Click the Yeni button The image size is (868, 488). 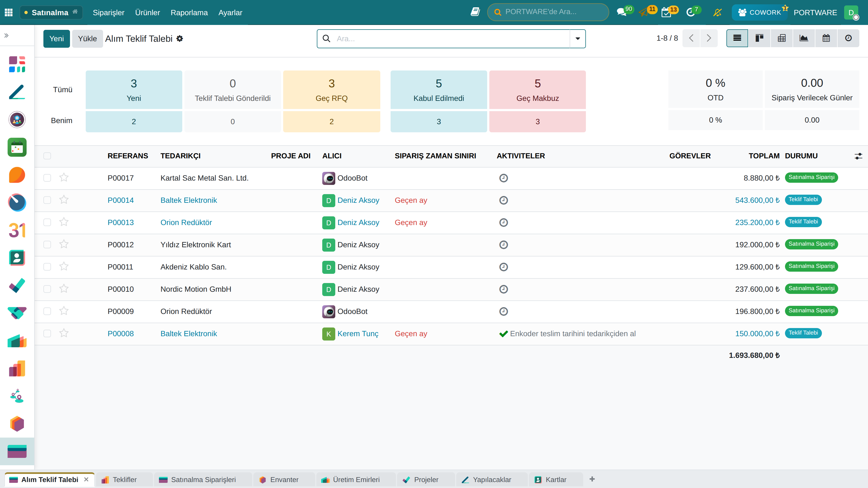(57, 39)
